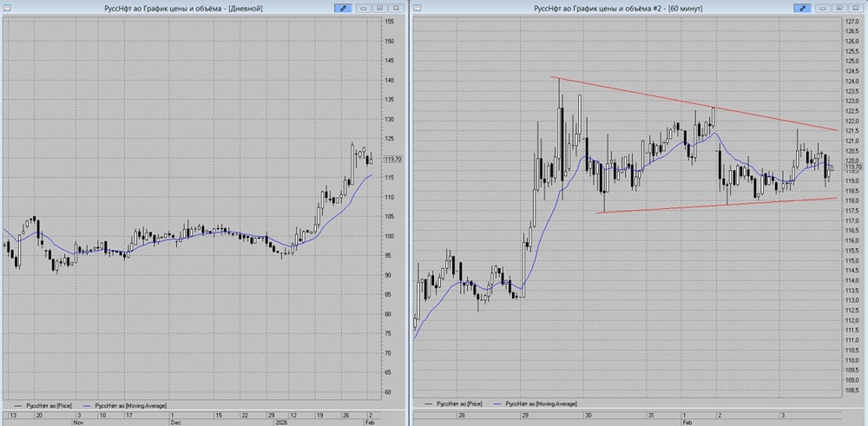This screenshot has height=426, width=868.
Task: Open the system menu icon of the Дневной chart window
Action: pyautogui.click(x=7, y=8)
